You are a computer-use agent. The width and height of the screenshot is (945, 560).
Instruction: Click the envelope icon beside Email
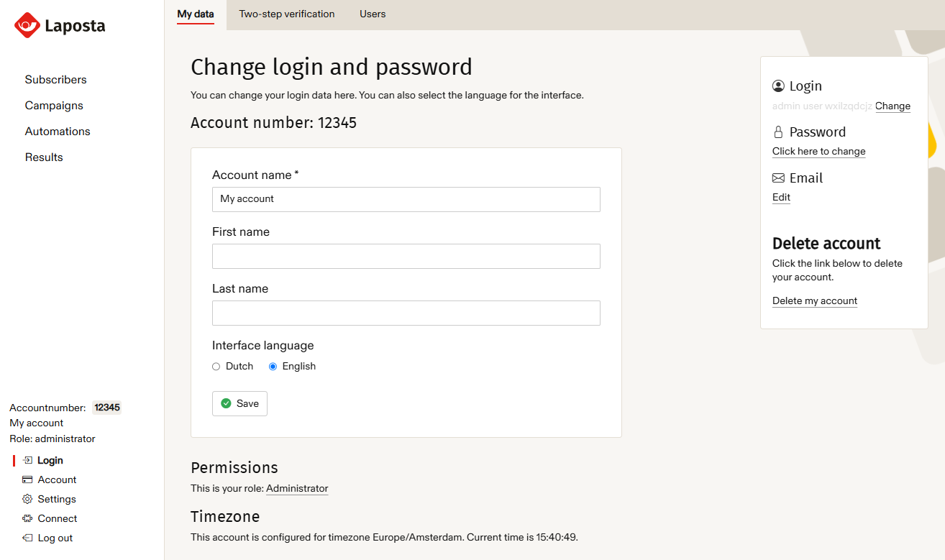tap(778, 178)
